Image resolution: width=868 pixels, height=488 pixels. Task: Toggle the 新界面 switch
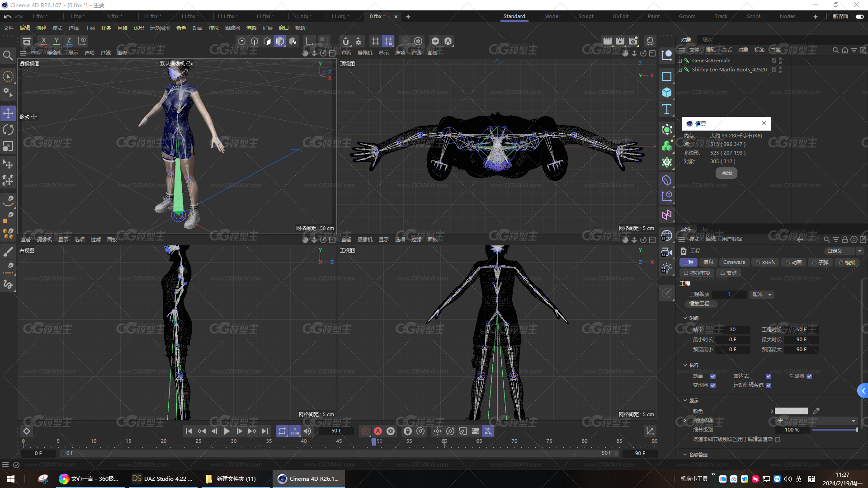(x=859, y=16)
